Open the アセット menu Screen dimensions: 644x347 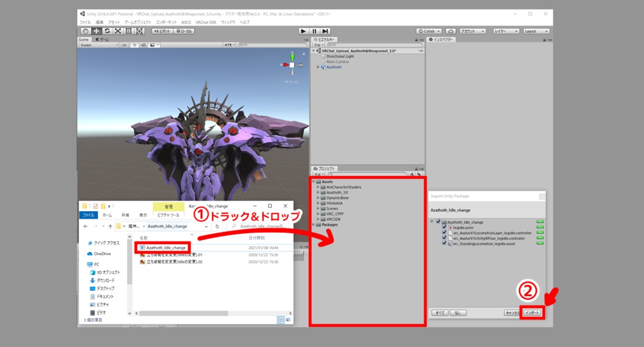[x=114, y=22]
